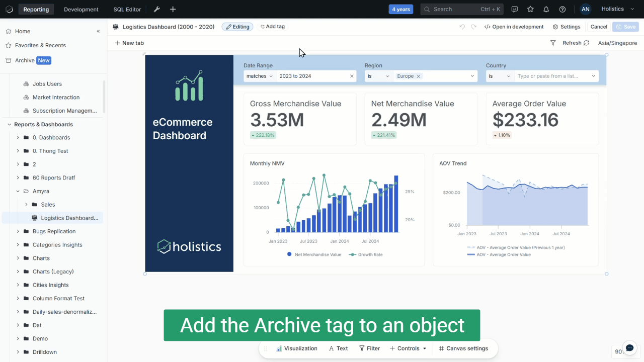The width and height of the screenshot is (644, 362).
Task: Remove the Europe region filter tag
Action: [x=418, y=76]
